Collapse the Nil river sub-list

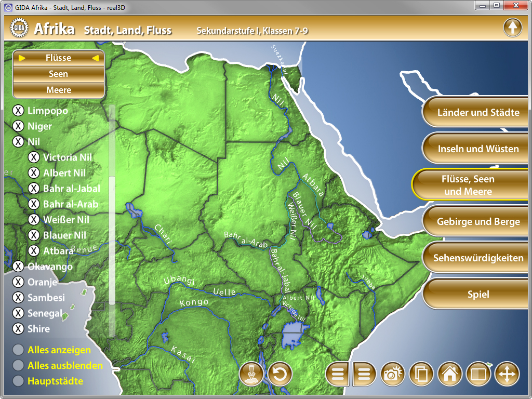[x=19, y=142]
